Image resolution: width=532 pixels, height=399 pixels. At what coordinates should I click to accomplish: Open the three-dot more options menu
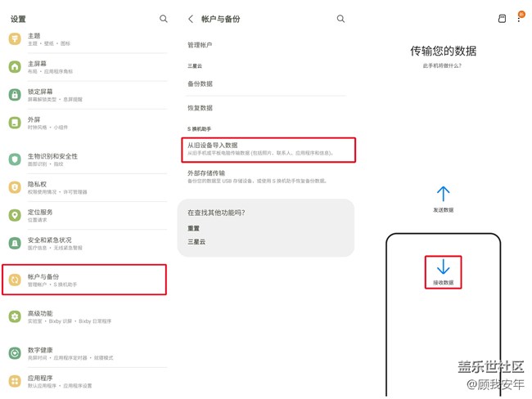[x=519, y=19]
